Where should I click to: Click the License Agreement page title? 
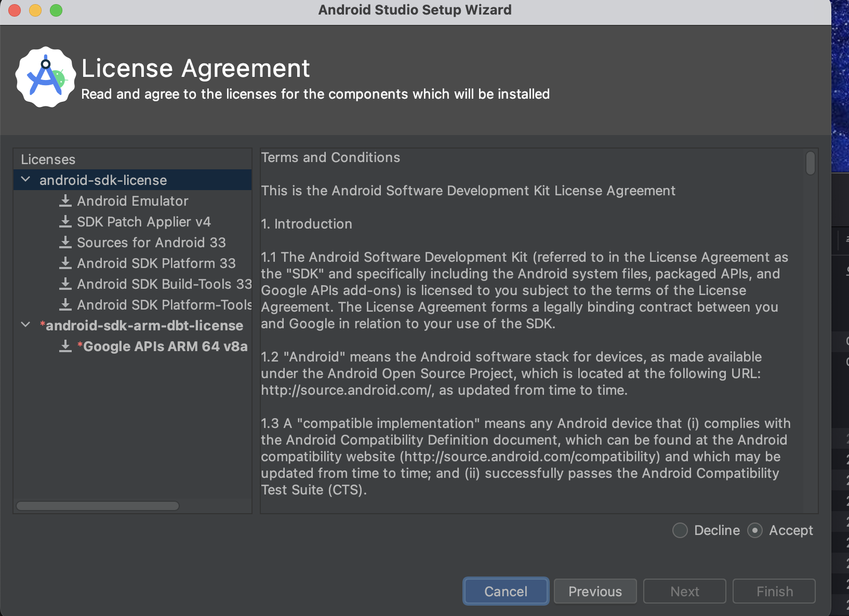[x=195, y=68]
